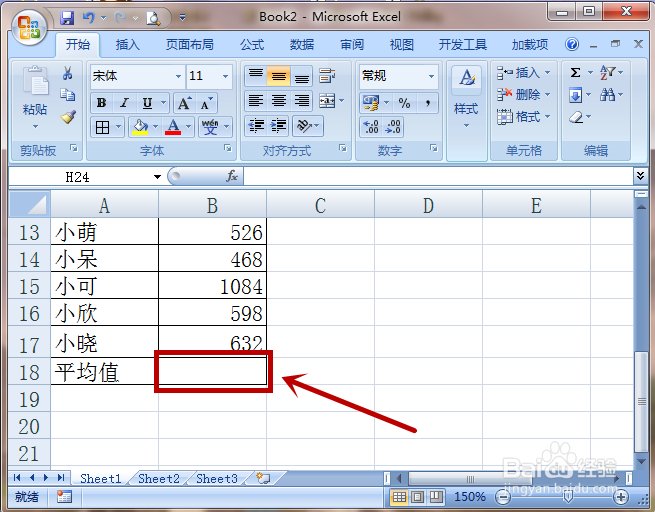Cut the selection with scissors icon
This screenshot has height=512, width=655.
tap(67, 73)
